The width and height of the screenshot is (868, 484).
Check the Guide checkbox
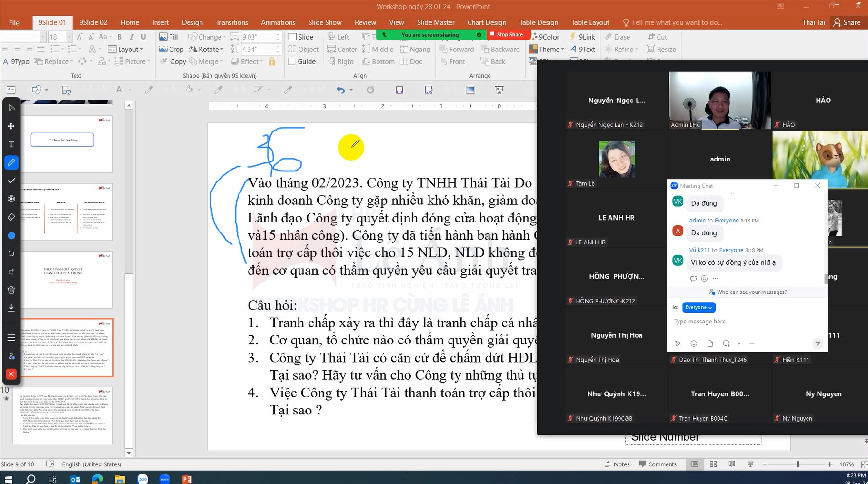click(292, 62)
